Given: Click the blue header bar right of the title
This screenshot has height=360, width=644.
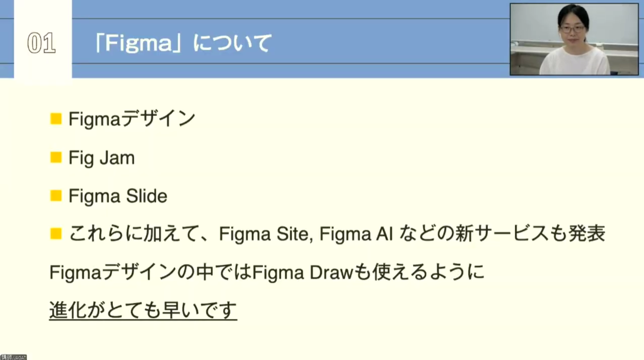Looking at the screenshot, I should point(392,43).
